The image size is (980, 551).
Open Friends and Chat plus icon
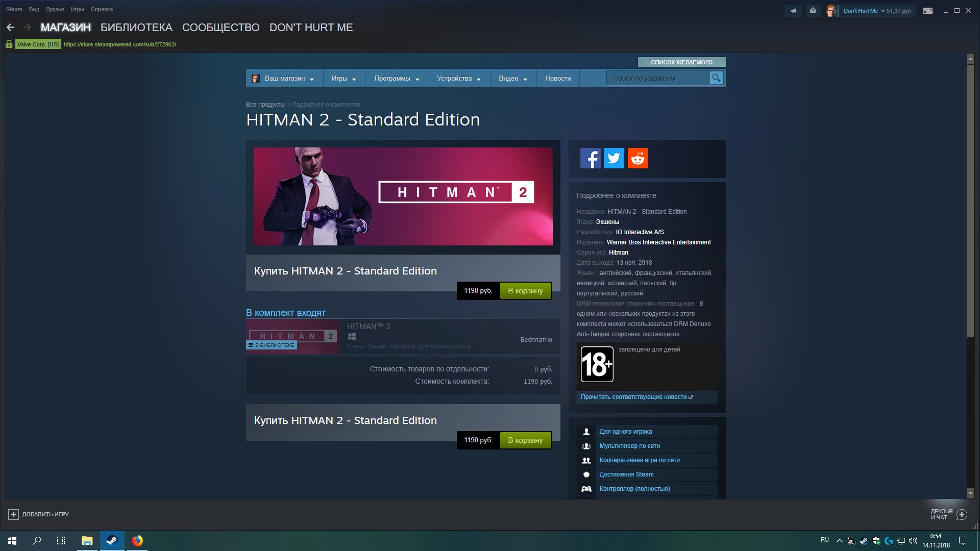tap(962, 514)
